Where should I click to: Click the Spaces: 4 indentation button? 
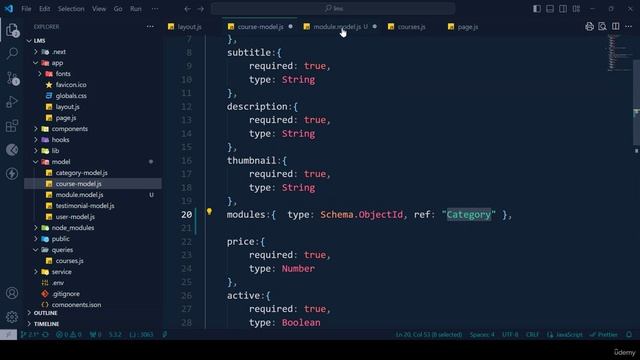tap(482, 334)
